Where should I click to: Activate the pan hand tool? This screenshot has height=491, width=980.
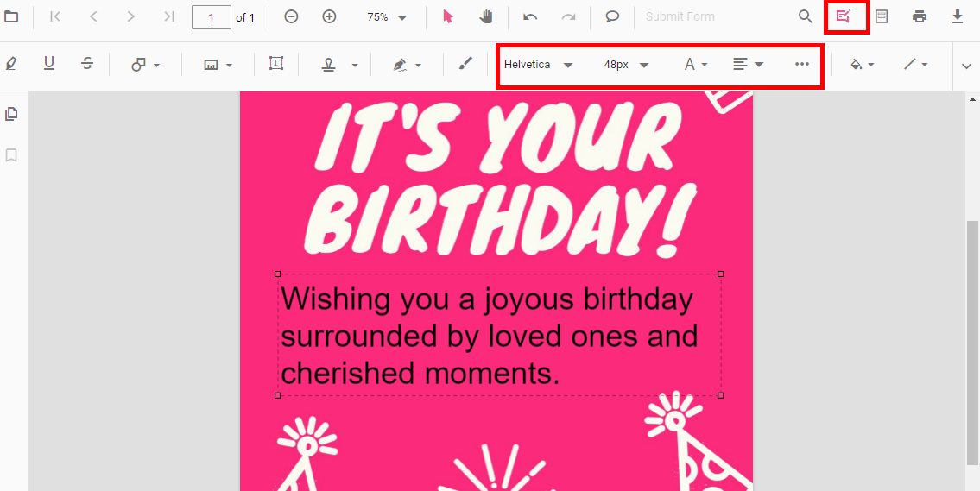coord(486,17)
